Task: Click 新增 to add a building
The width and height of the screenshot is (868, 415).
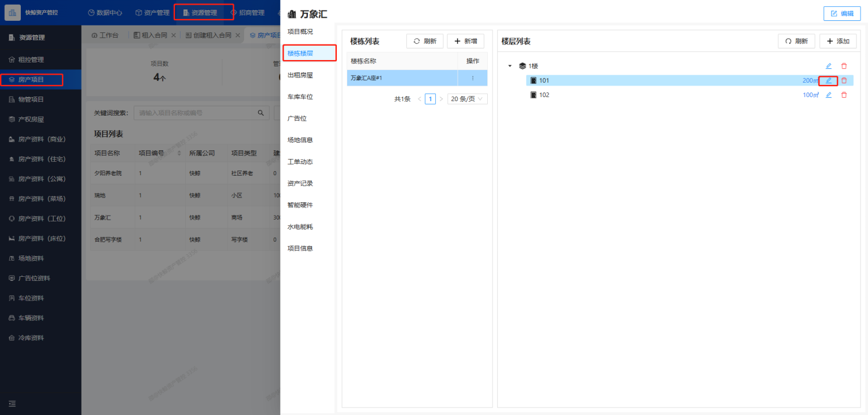Action: [x=466, y=41]
